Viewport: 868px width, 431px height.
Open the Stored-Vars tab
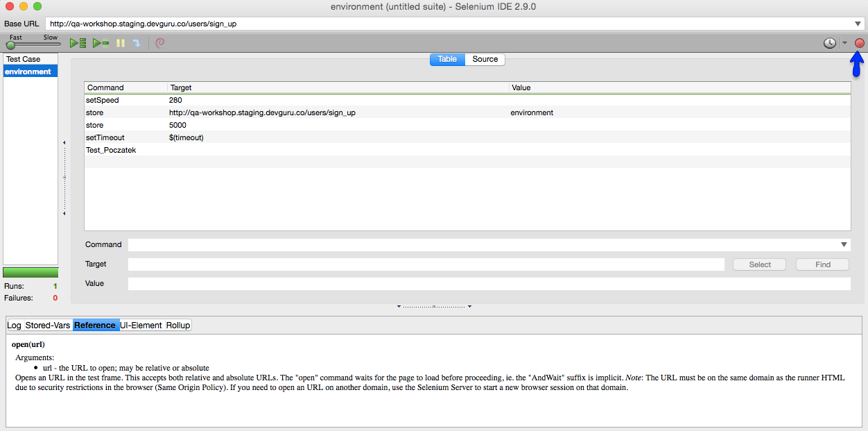point(48,326)
